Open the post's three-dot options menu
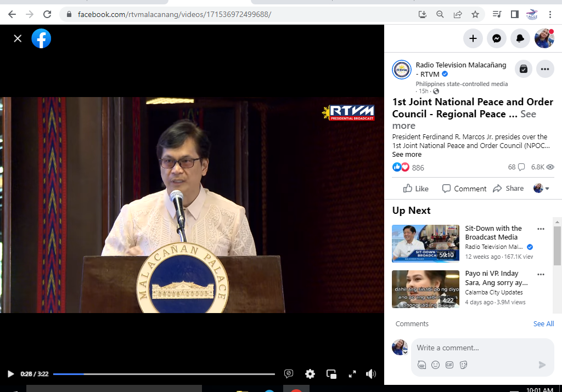The height and width of the screenshot is (392, 562). coord(544,69)
